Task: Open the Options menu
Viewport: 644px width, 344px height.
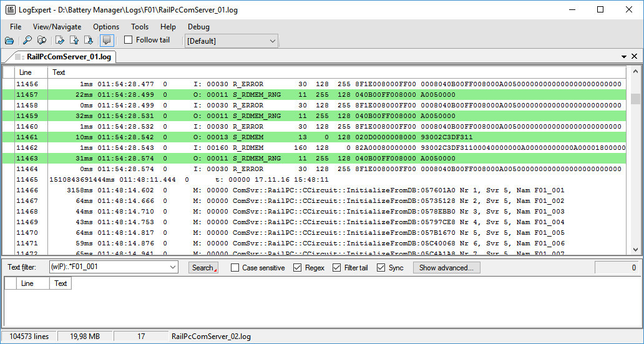Action: (106, 27)
